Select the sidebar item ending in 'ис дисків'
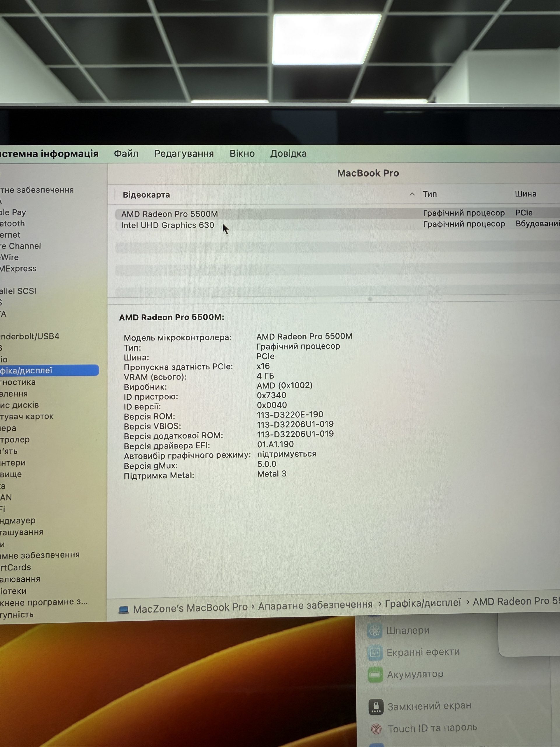Screen dimensions: 560x747 19,405
